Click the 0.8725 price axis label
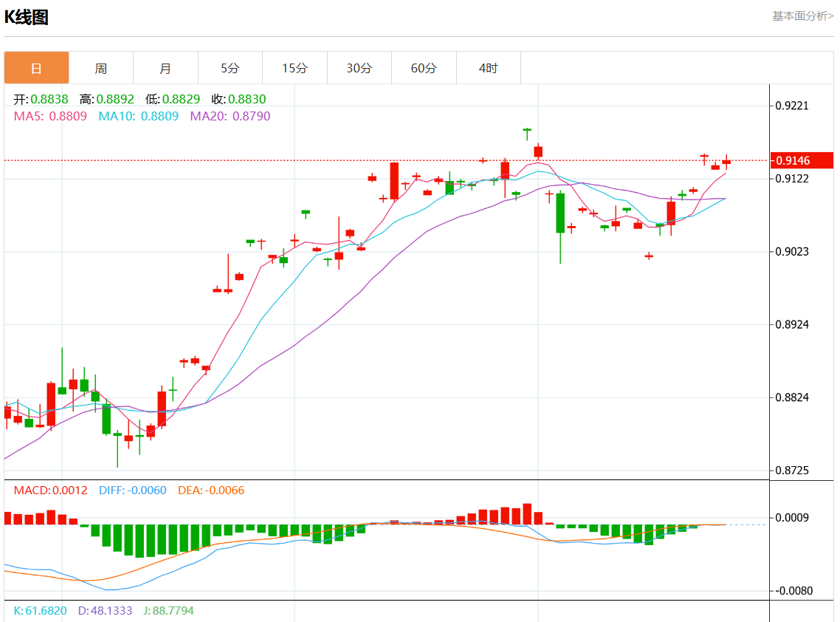This screenshot has width=840, height=622. (792, 471)
